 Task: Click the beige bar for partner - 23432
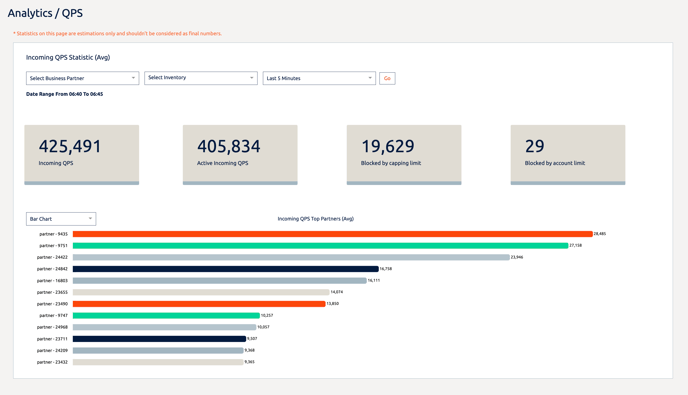[158, 362]
